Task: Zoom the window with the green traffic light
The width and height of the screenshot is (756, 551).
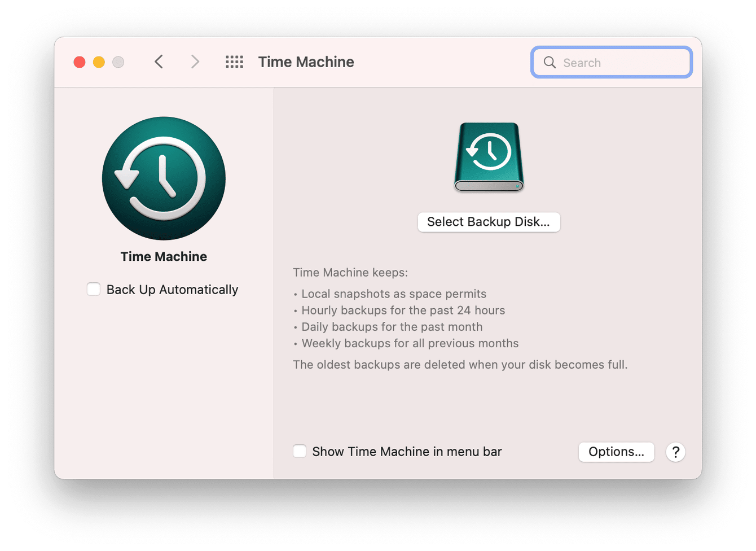Action: coord(118,62)
